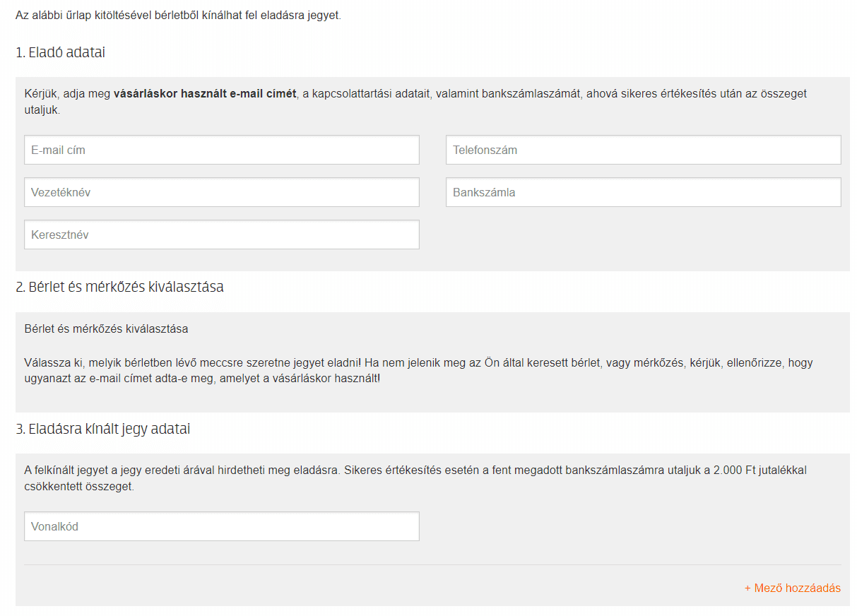857x616 pixels.
Task: Click into the Bankszámla field
Action: [x=643, y=192]
